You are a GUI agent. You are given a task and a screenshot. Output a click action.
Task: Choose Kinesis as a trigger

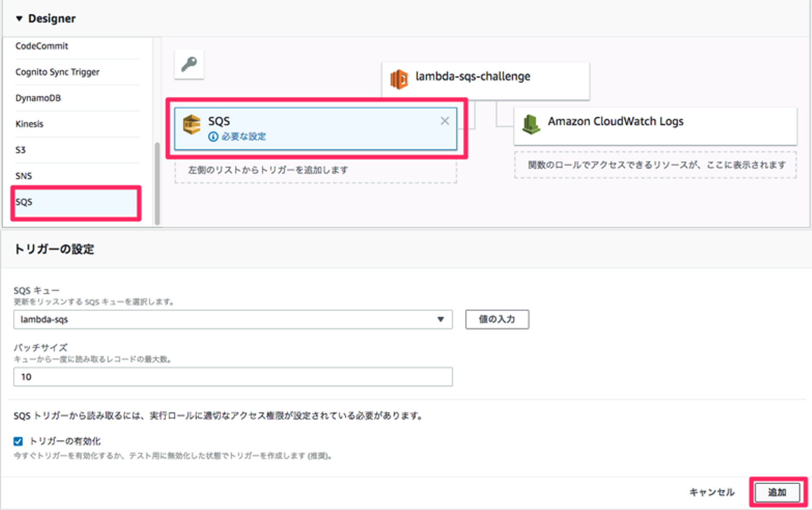click(29, 124)
